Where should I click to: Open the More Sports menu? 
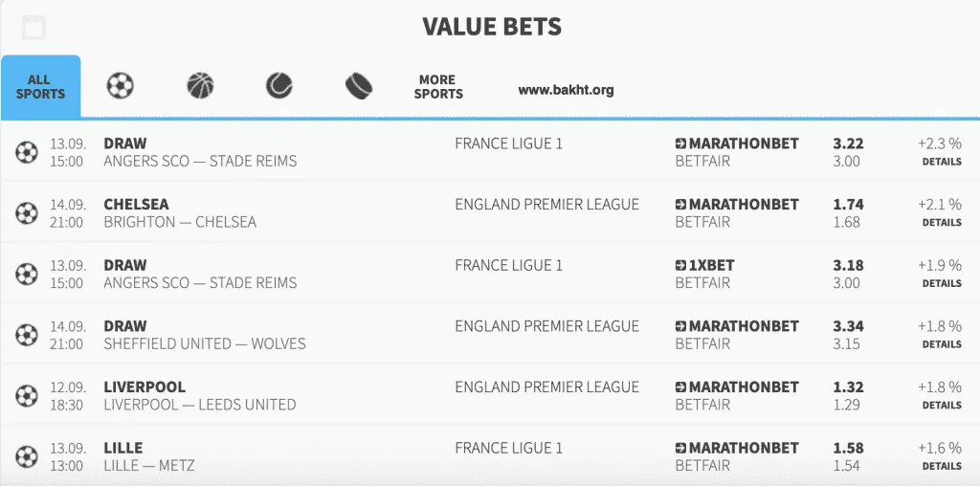(438, 87)
